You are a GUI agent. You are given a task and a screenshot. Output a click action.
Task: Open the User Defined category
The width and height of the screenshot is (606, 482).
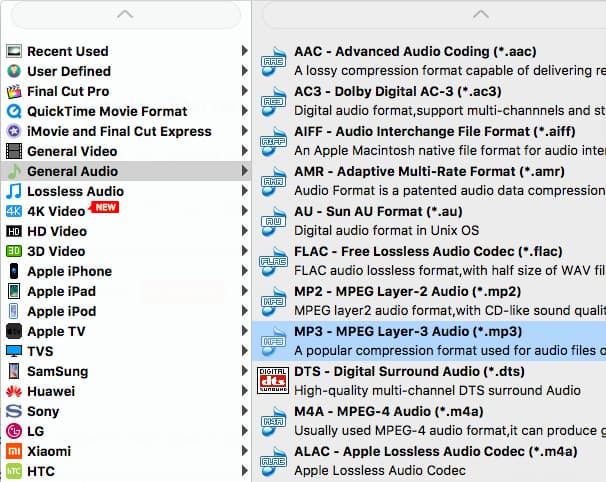coord(68,71)
